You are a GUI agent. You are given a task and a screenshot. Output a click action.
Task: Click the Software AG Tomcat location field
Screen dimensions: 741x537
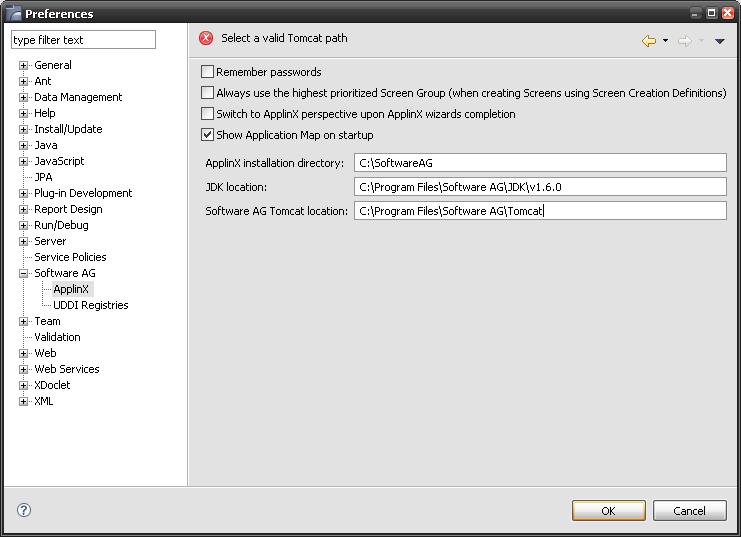[540, 211]
